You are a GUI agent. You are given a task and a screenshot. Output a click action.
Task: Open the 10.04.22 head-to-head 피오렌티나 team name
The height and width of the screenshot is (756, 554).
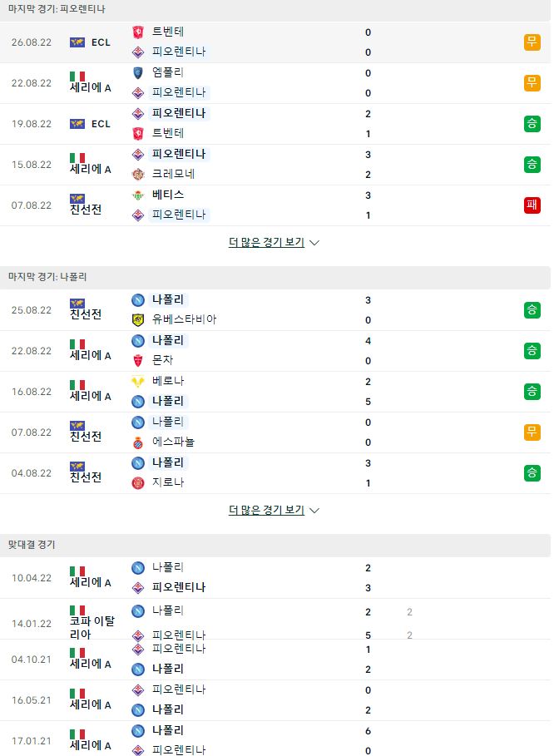point(179,587)
